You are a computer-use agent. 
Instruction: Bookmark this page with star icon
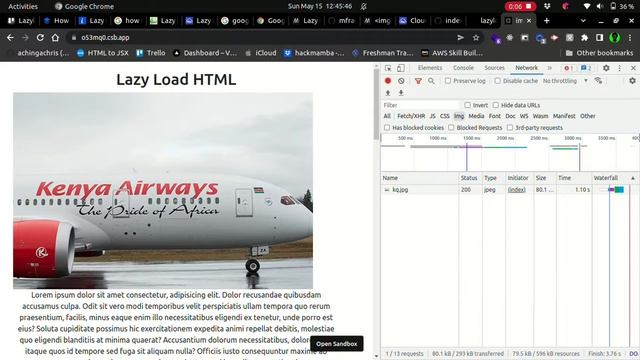476,38
